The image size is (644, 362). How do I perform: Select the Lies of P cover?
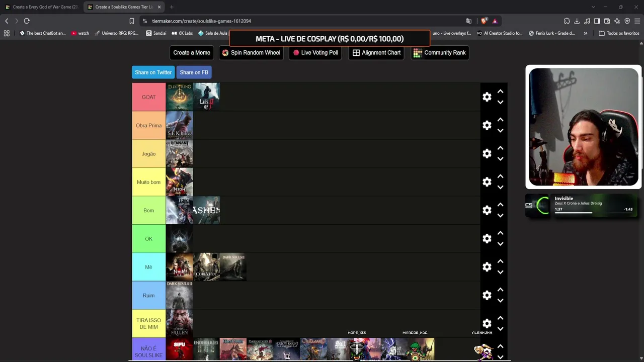(206, 97)
